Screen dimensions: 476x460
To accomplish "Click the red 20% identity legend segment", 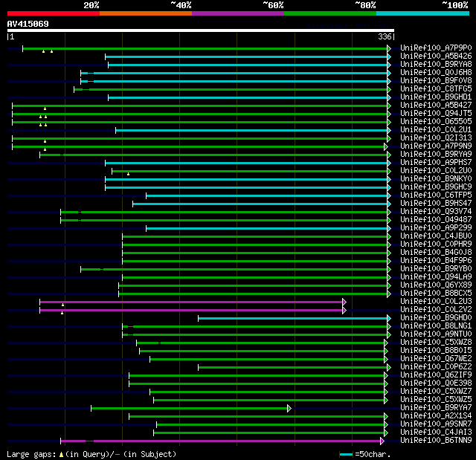I will [x=54, y=13].
